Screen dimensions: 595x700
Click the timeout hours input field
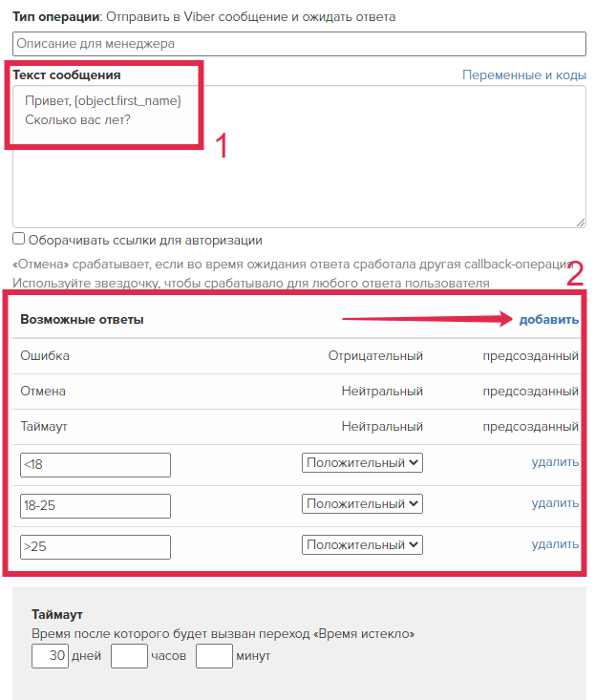(x=129, y=656)
